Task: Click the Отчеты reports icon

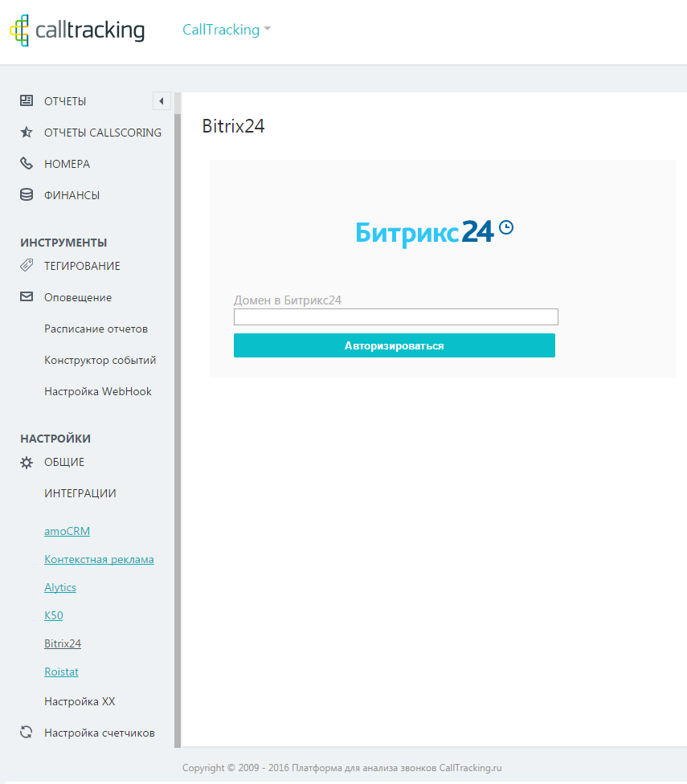Action: pyautogui.click(x=25, y=100)
